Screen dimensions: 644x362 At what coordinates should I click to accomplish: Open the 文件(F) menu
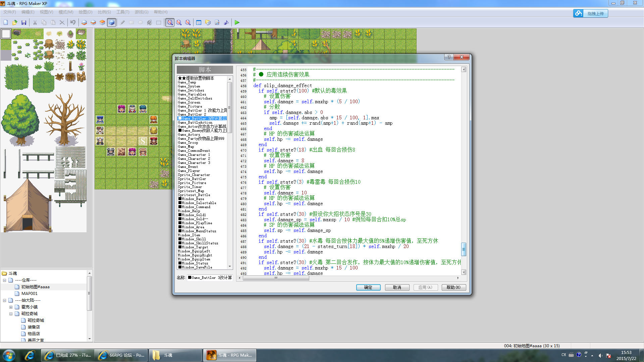point(10,12)
